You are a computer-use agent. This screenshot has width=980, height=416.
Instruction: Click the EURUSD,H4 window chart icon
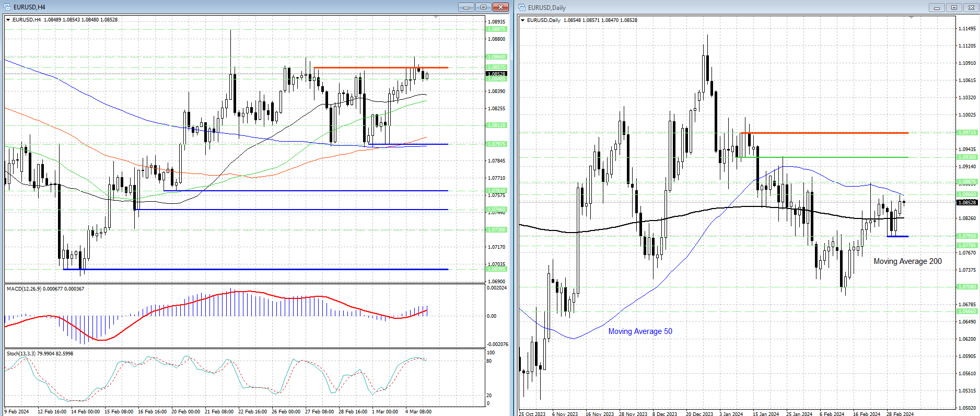click(x=7, y=7)
